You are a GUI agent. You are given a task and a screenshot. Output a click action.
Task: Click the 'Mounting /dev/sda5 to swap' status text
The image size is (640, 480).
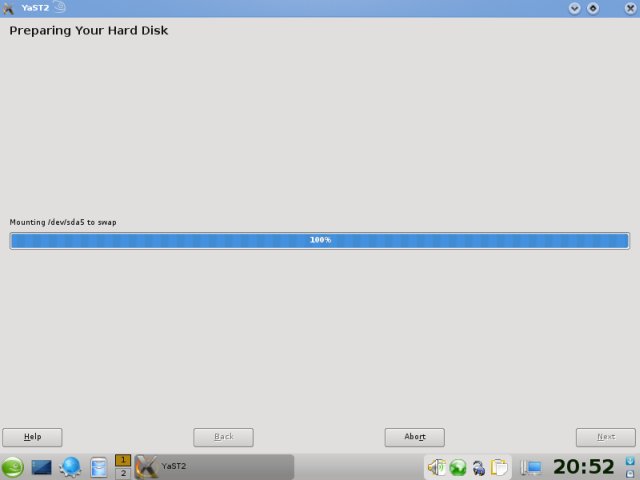pos(63,222)
